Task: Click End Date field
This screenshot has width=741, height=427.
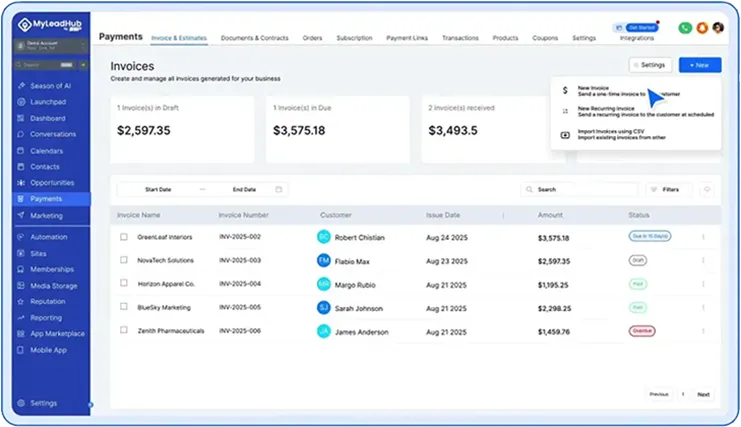Action: point(244,189)
